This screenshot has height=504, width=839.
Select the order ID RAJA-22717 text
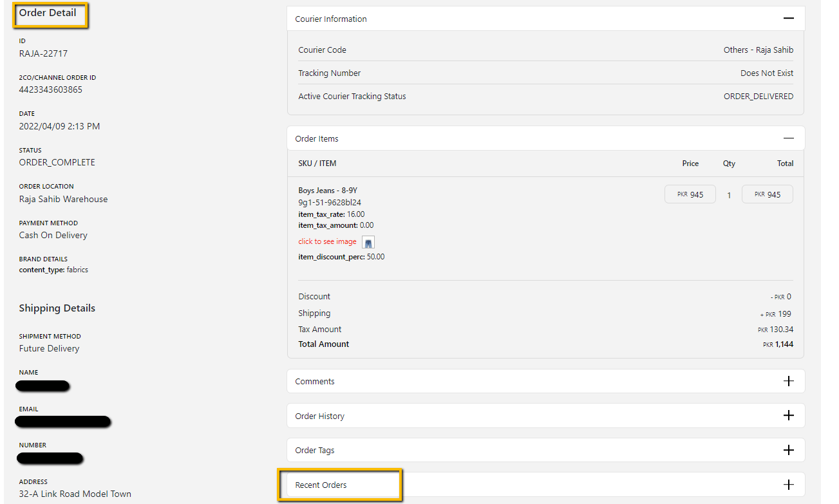[x=43, y=53]
